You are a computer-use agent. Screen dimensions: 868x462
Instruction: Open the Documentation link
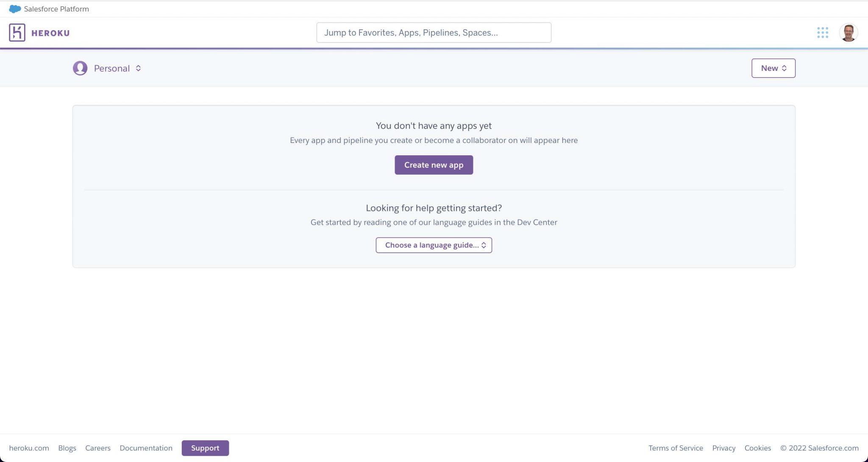(x=146, y=448)
